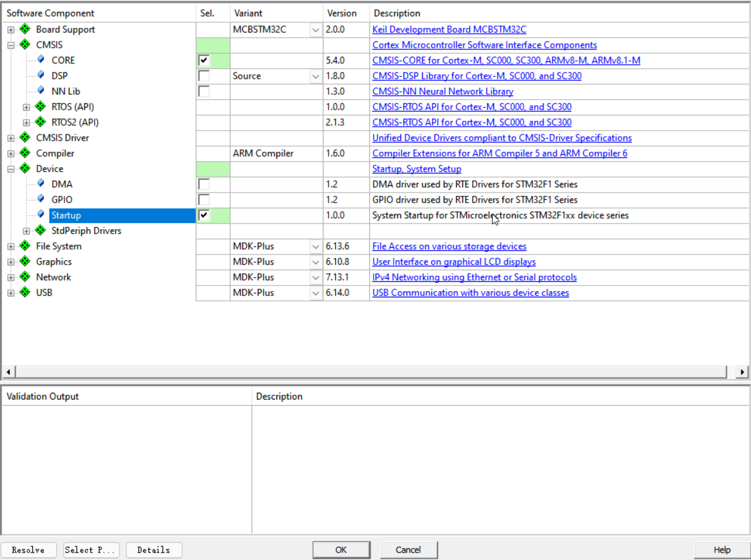Click the USB green diamond icon

click(25, 292)
